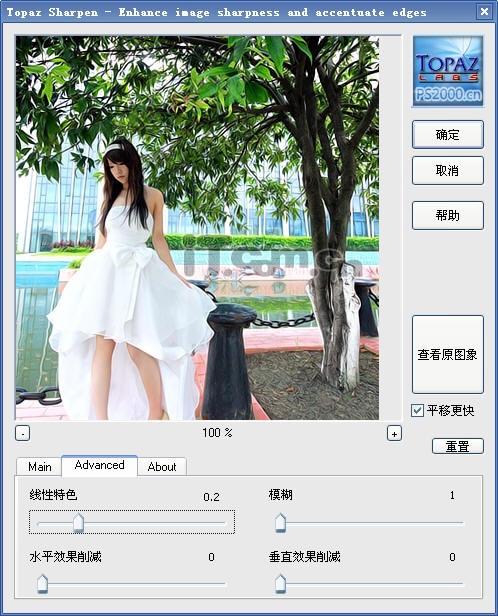
Task: Zoom out with the minus button
Action: click(x=22, y=434)
